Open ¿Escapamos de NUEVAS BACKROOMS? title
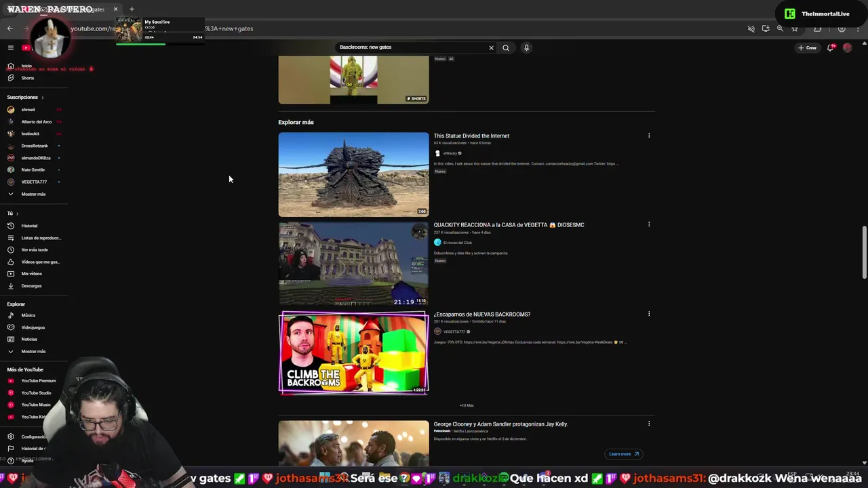The height and width of the screenshot is (488, 868). coord(482,314)
